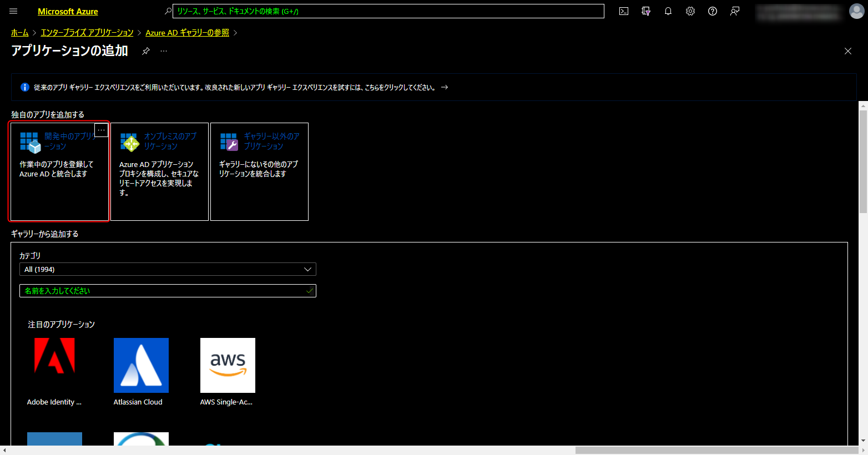Image resolution: width=868 pixels, height=455 pixels.
Task: Open more options next to page title
Action: point(164,51)
